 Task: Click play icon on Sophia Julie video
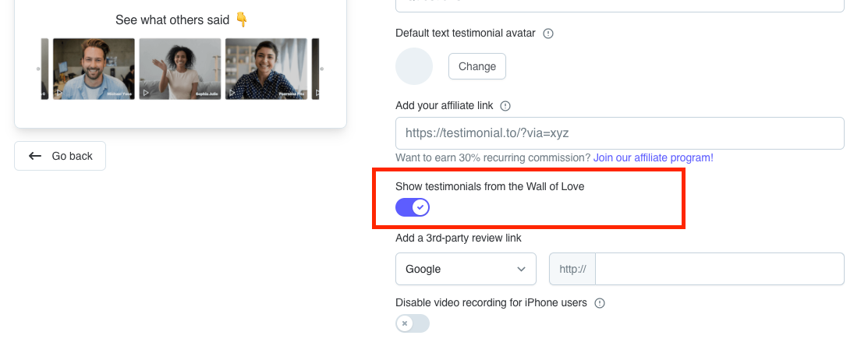[x=146, y=93]
